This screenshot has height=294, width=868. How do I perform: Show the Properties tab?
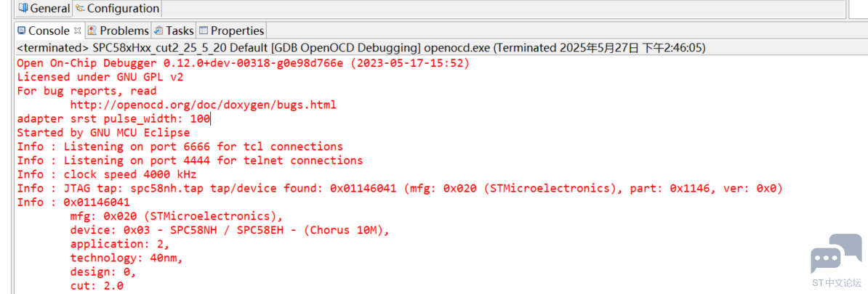231,30
